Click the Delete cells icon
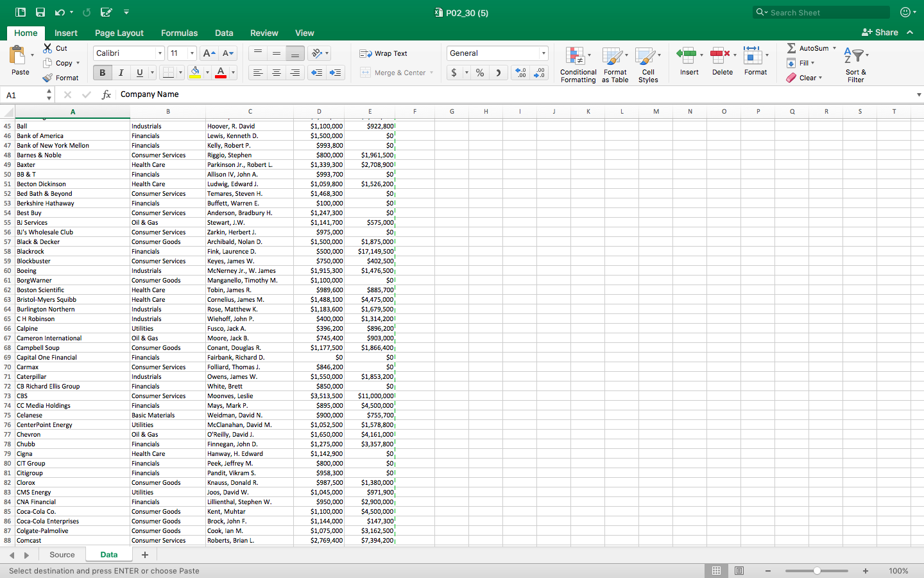The height and width of the screenshot is (578, 924). point(720,55)
